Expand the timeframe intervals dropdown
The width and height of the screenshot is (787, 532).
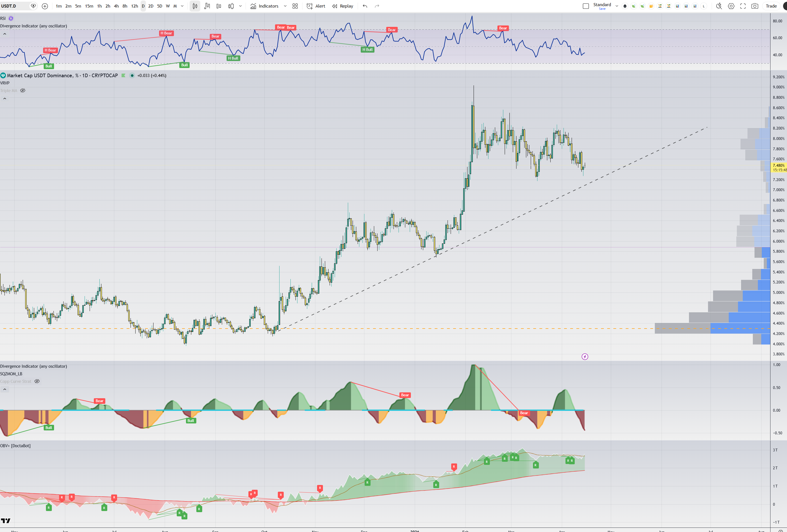click(x=182, y=6)
